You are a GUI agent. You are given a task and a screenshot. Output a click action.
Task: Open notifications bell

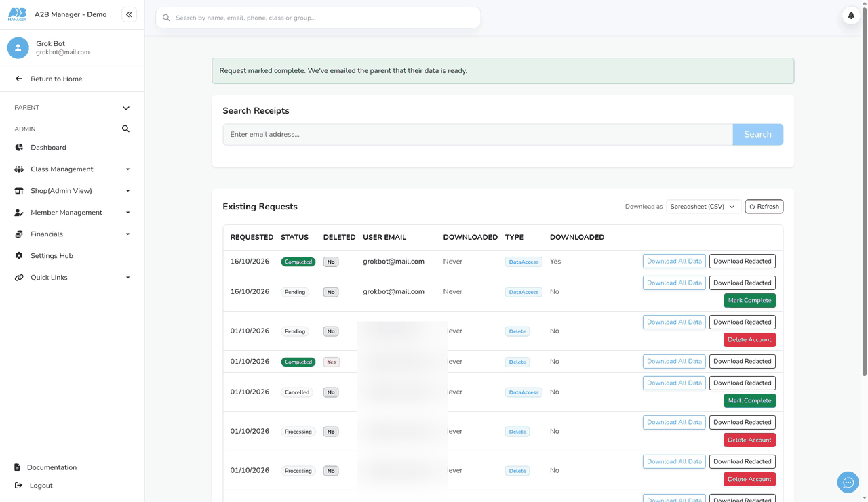coord(851,15)
